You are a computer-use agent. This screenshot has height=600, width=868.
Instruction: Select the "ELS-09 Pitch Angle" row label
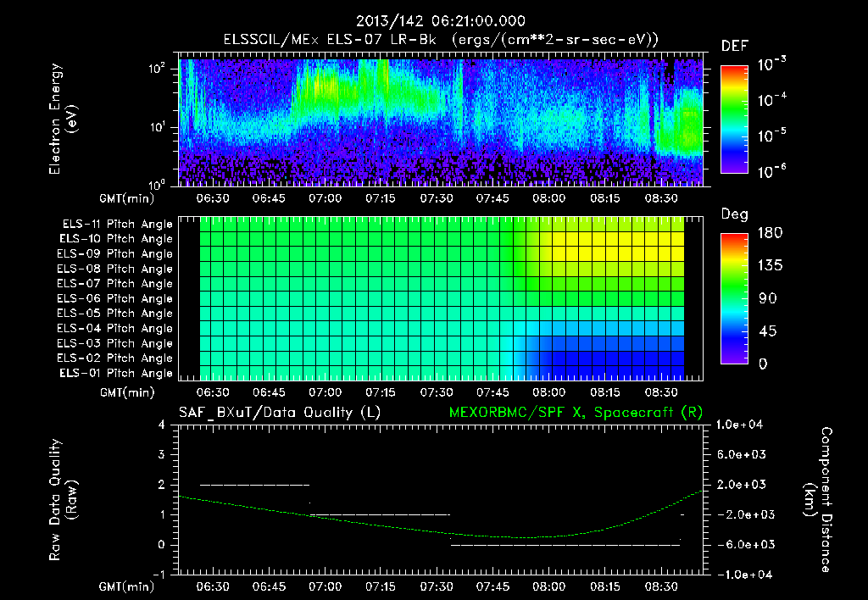point(114,254)
